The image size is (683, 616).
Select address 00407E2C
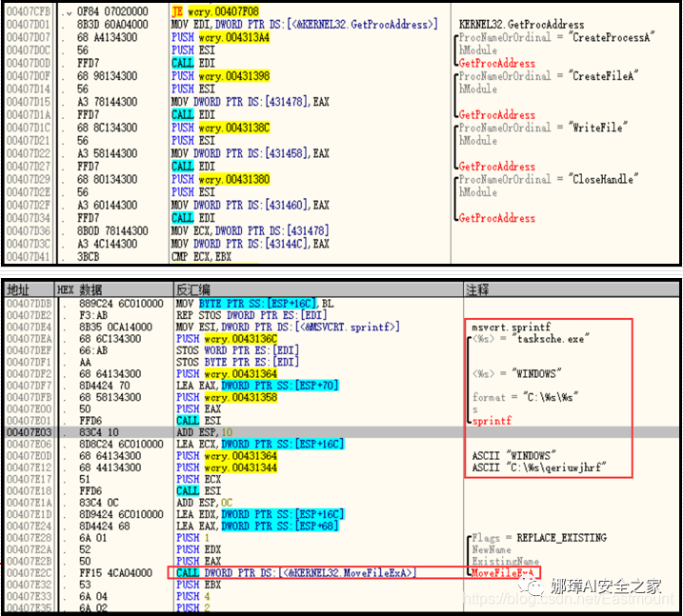click(30, 573)
